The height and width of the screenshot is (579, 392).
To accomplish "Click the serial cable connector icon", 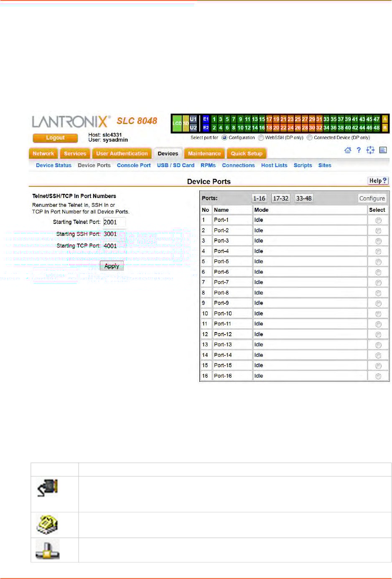I will coord(48,488).
